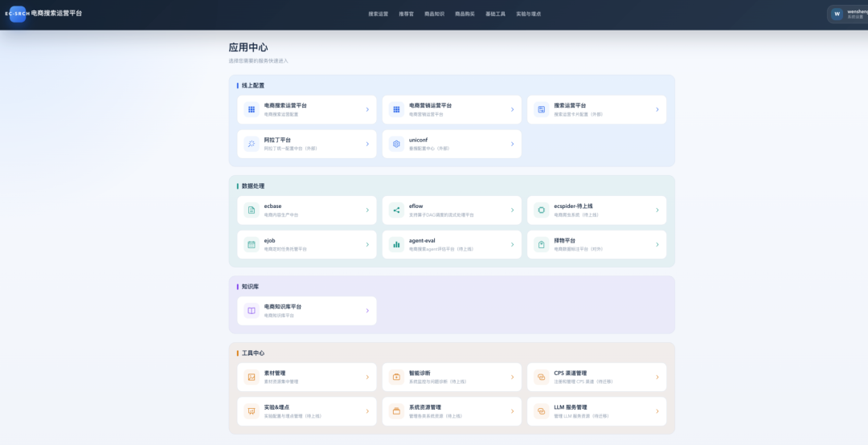Click the W user avatar

[x=837, y=14]
